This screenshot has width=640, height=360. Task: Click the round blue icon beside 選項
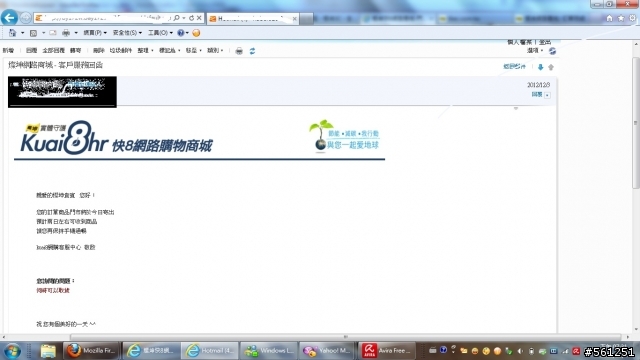pyautogui.click(x=552, y=51)
